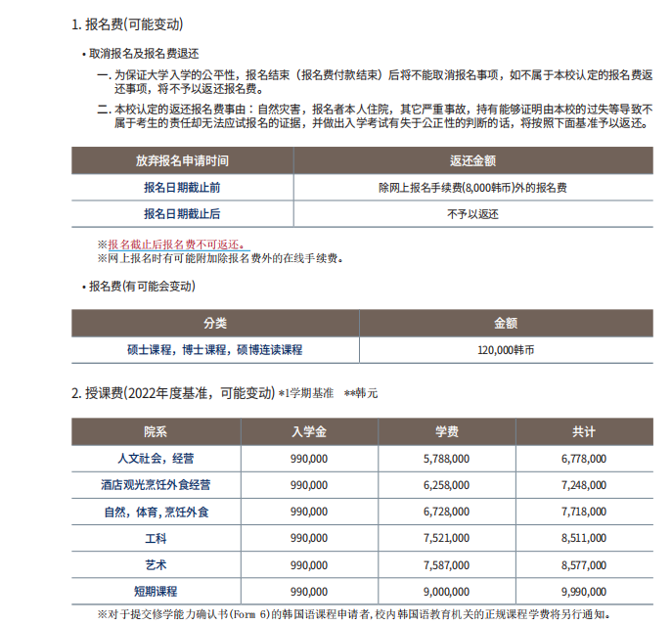Click the tuition value "6,728,000"
This screenshot has width=672, height=625.
(447, 512)
